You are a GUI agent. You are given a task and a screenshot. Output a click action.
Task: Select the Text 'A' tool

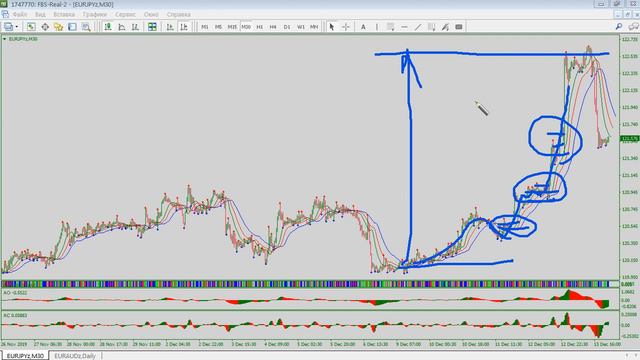pyautogui.click(x=363, y=27)
